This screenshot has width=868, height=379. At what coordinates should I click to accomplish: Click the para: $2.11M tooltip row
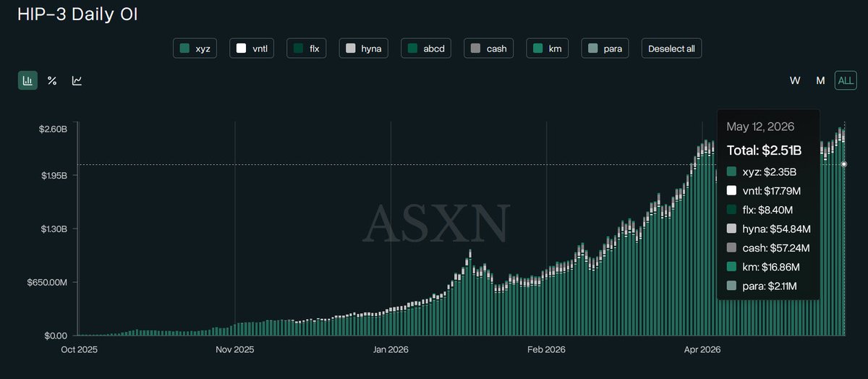(x=762, y=286)
